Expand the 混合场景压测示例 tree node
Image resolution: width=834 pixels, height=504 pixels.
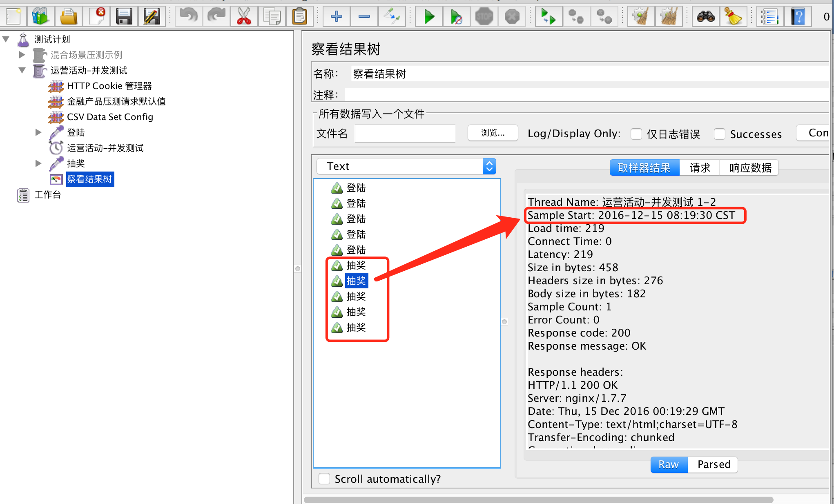[x=22, y=55]
